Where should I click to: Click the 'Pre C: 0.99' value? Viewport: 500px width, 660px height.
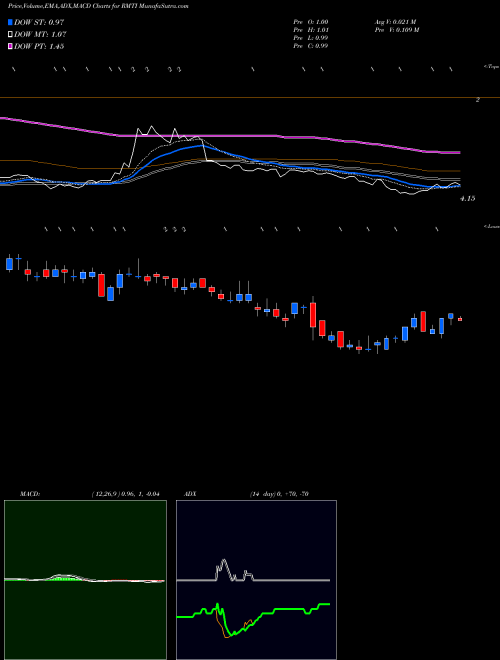pos(311,46)
